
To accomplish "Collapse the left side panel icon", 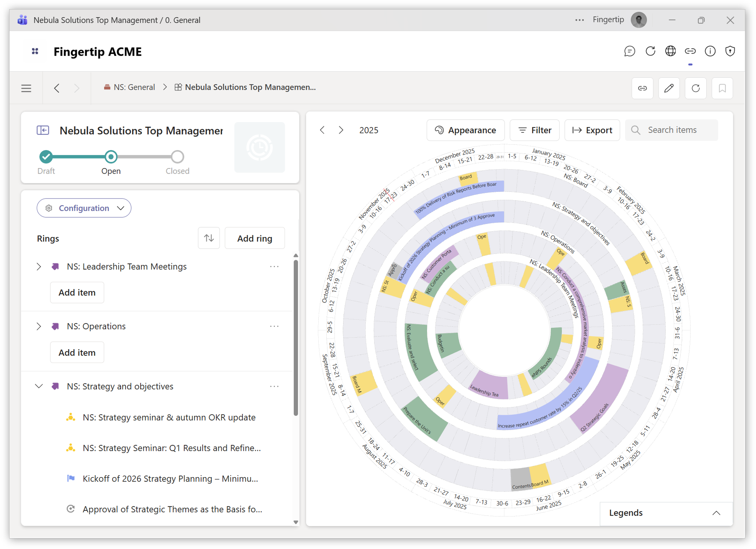I will (43, 130).
